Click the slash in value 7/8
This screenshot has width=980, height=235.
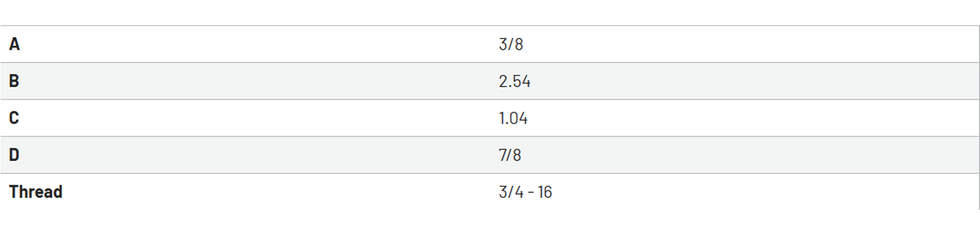click(x=509, y=155)
